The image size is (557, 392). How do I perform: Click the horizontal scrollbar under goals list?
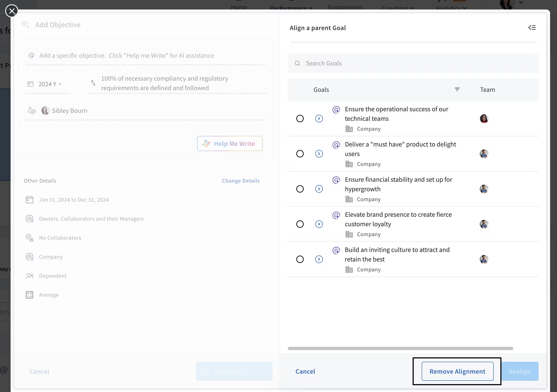400,348
